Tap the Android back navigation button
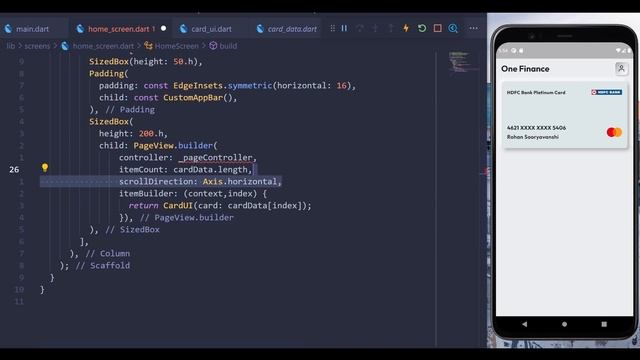Screen dimensions: 640x360 click(x=524, y=324)
